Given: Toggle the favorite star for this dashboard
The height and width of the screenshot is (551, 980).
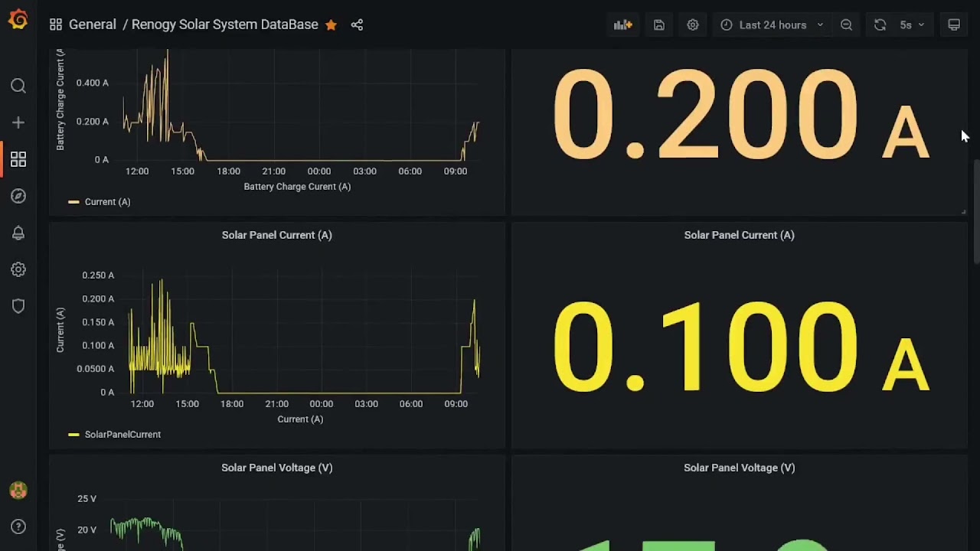Looking at the screenshot, I should tap(331, 24).
